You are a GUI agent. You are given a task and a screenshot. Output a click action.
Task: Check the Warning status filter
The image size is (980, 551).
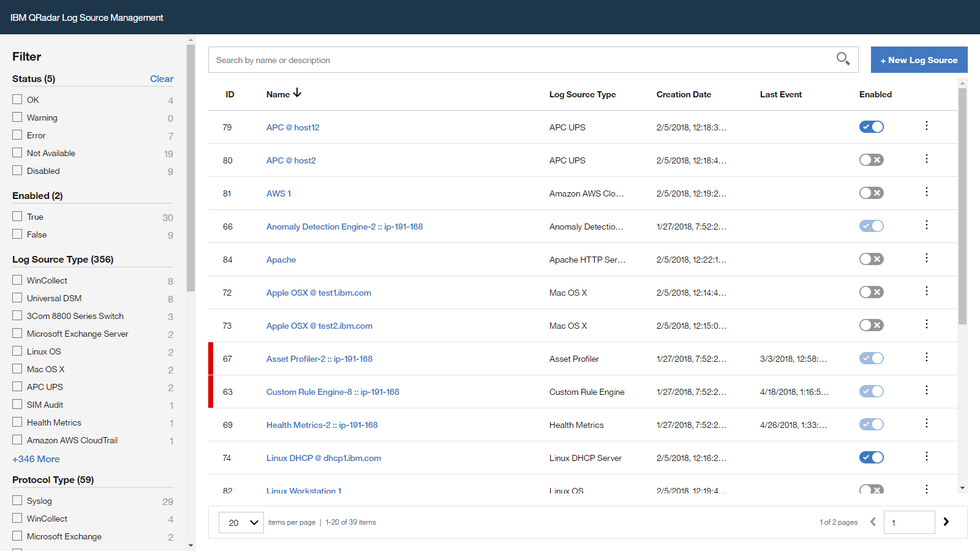click(x=17, y=117)
